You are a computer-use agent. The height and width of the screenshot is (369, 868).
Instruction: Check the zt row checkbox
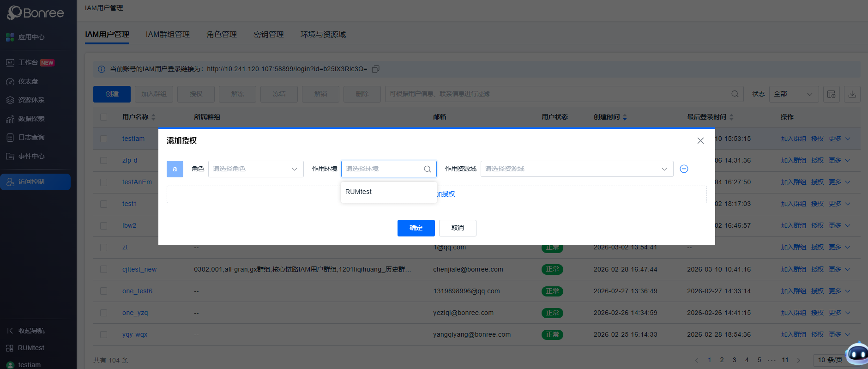click(x=103, y=248)
